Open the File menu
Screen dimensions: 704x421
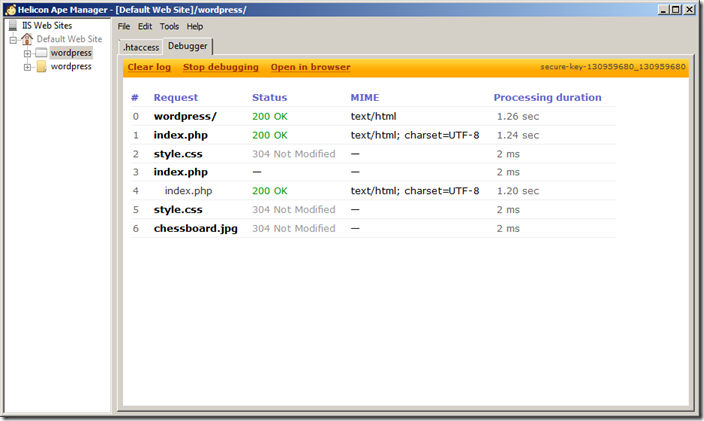[x=124, y=26]
